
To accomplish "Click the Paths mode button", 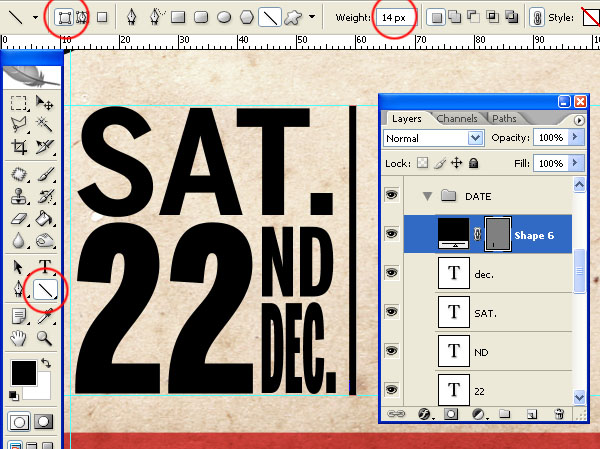I will pos(82,17).
